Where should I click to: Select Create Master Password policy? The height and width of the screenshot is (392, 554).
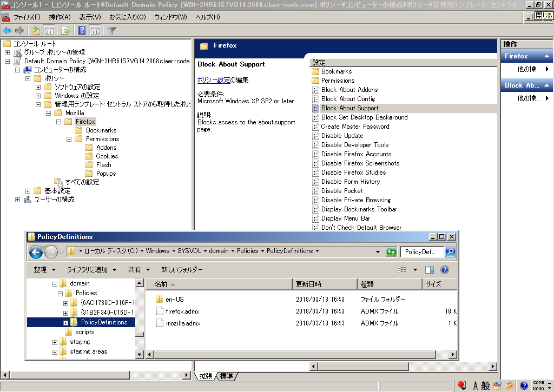click(355, 127)
